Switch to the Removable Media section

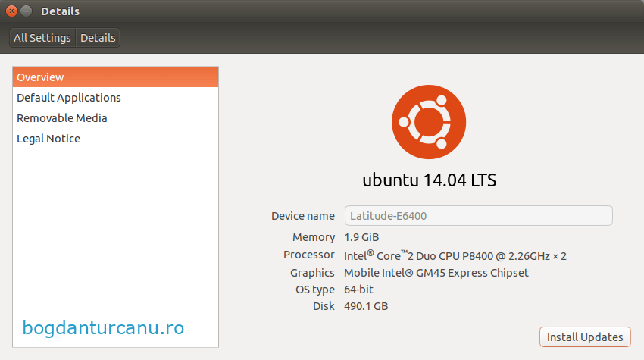click(62, 118)
